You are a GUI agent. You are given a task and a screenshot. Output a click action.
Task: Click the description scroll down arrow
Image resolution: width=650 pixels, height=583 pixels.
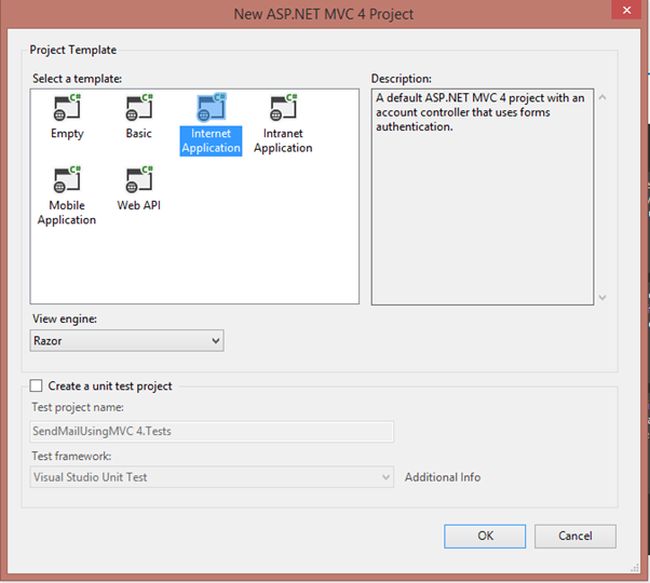pyautogui.click(x=603, y=297)
